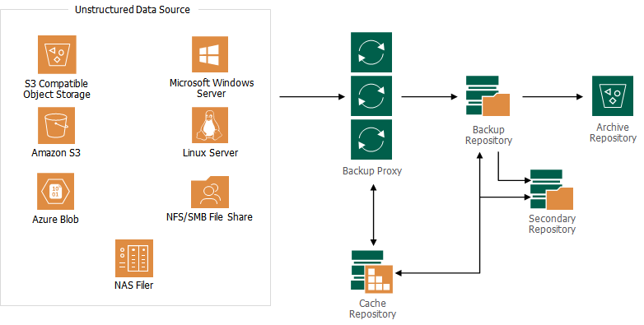644x325 pixels.
Task: Click the Secondary Repository icon
Action: tap(552, 189)
